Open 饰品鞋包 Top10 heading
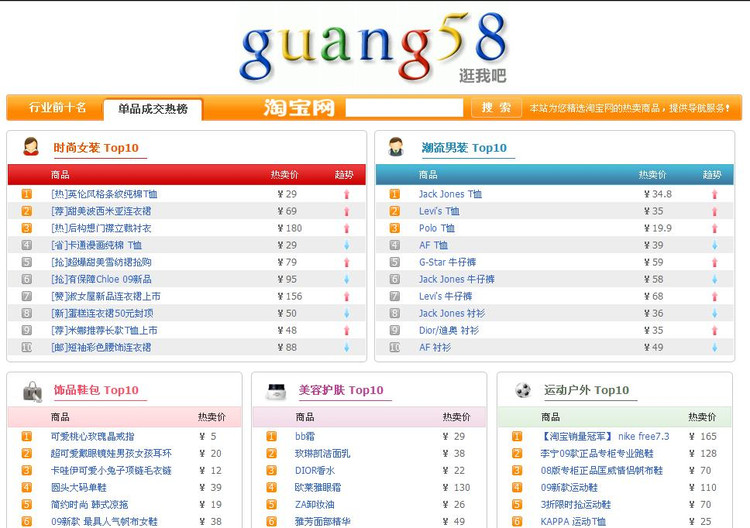 coord(96,390)
